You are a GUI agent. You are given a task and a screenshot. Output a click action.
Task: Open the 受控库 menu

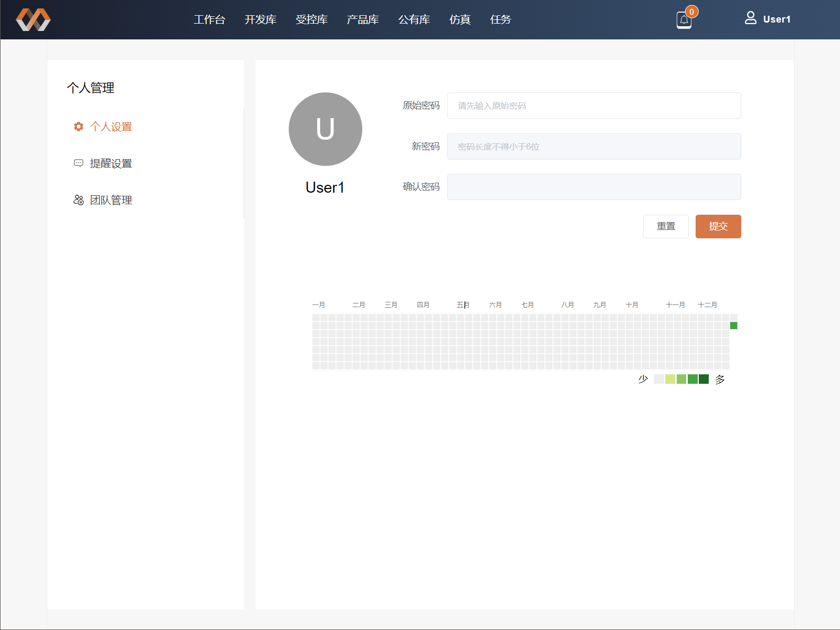point(312,19)
